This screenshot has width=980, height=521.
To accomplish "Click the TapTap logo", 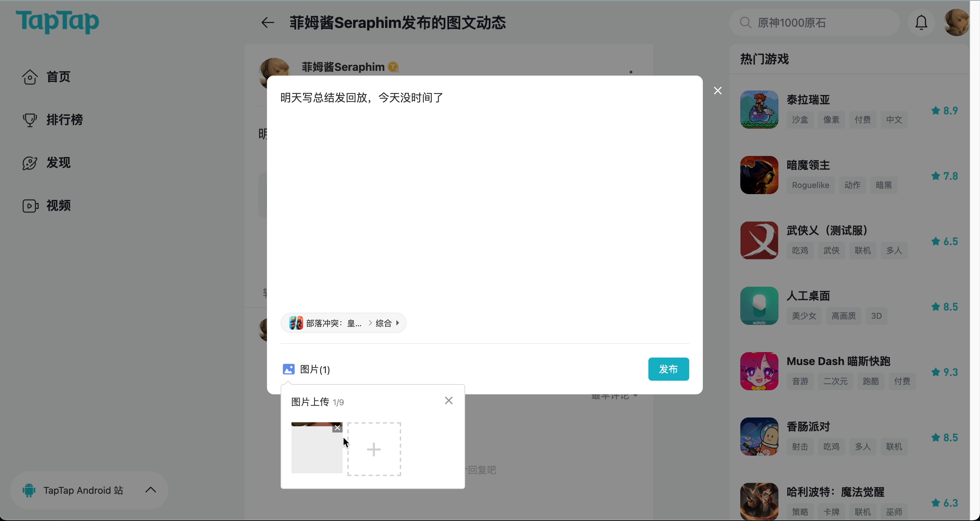I will 57,22.
